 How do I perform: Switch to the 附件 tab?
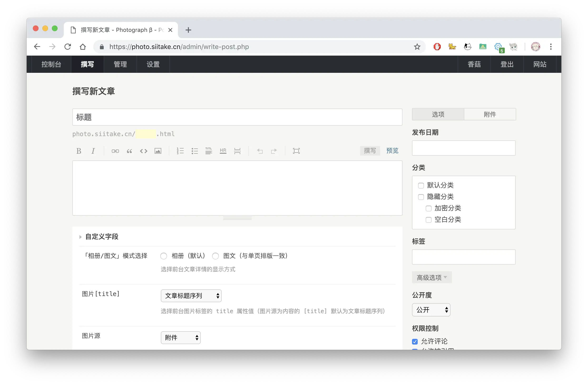(490, 114)
